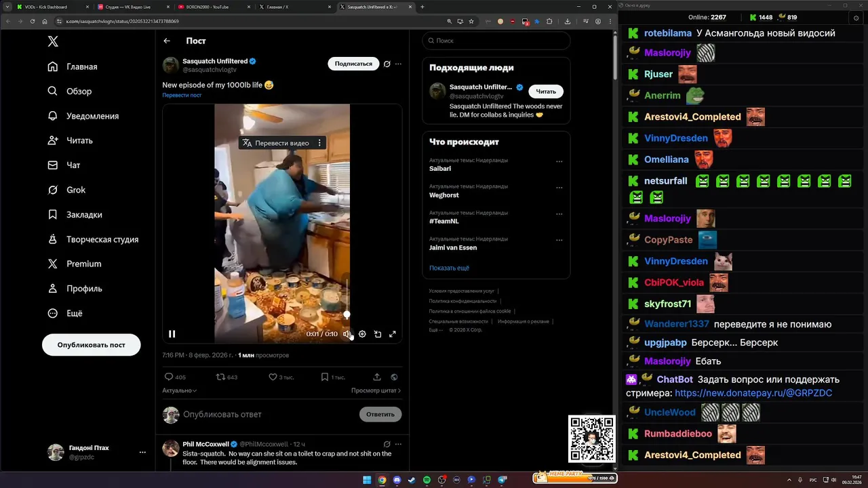Switch to BORDN2000 - YouTube tab
The width and height of the screenshot is (868, 488).
tap(214, 7)
